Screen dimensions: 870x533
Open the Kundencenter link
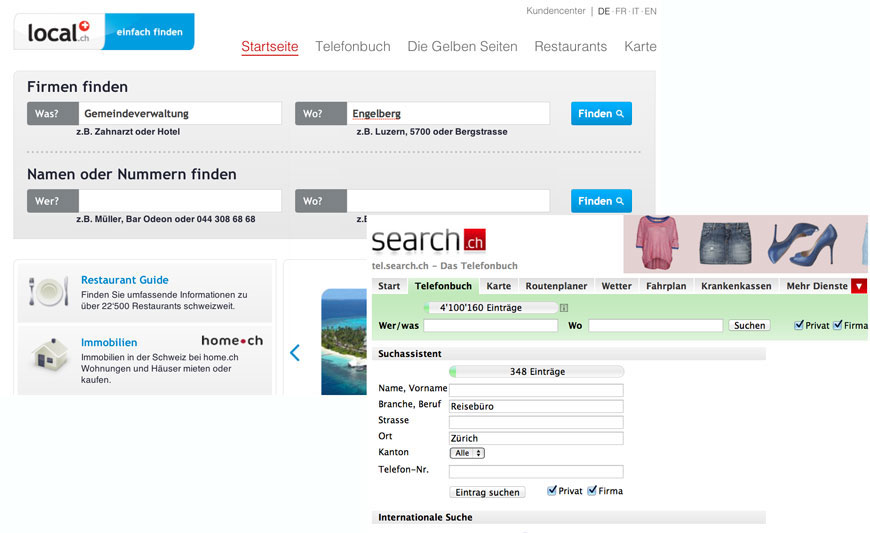tap(555, 11)
